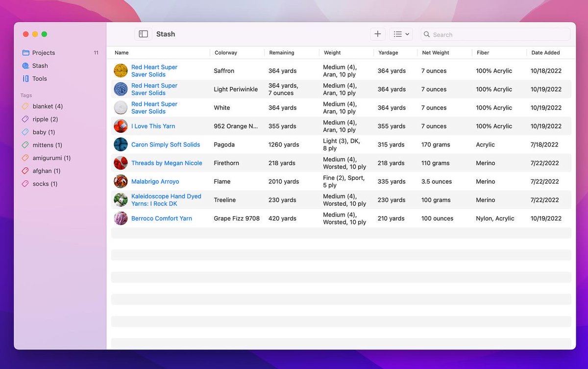The image size is (588, 369).
Task: Open Kaleidoscope Hand Dyed Yarns link
Action: tap(166, 200)
